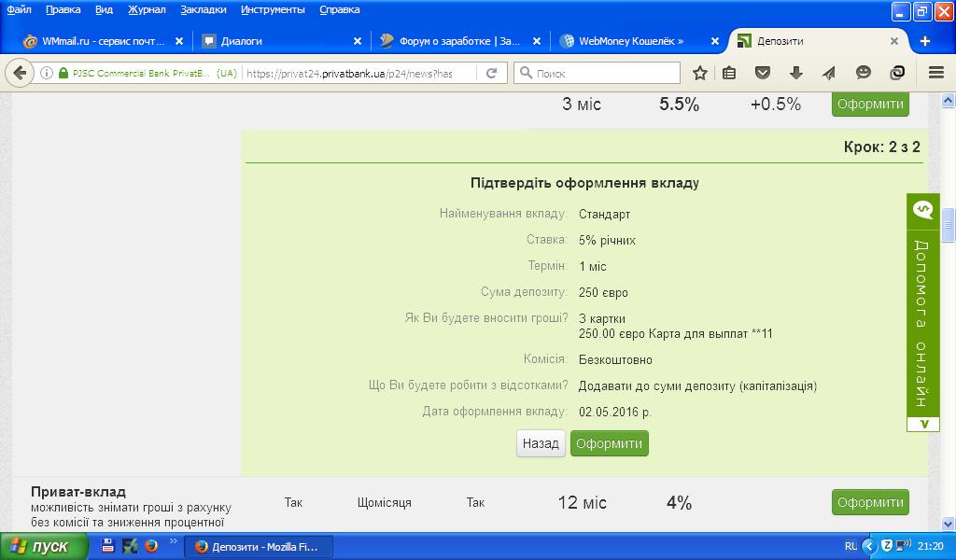The height and width of the screenshot is (560, 956).
Task: Open the downloads arrow icon
Action: pyautogui.click(x=795, y=73)
